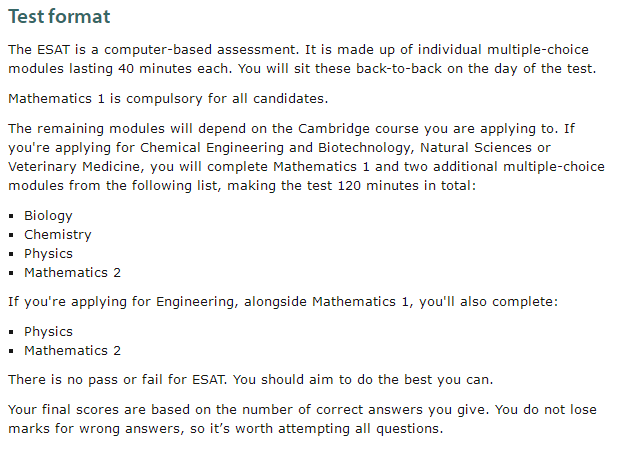
Task: Click the sentence about applying for Engineering
Action: point(283,302)
